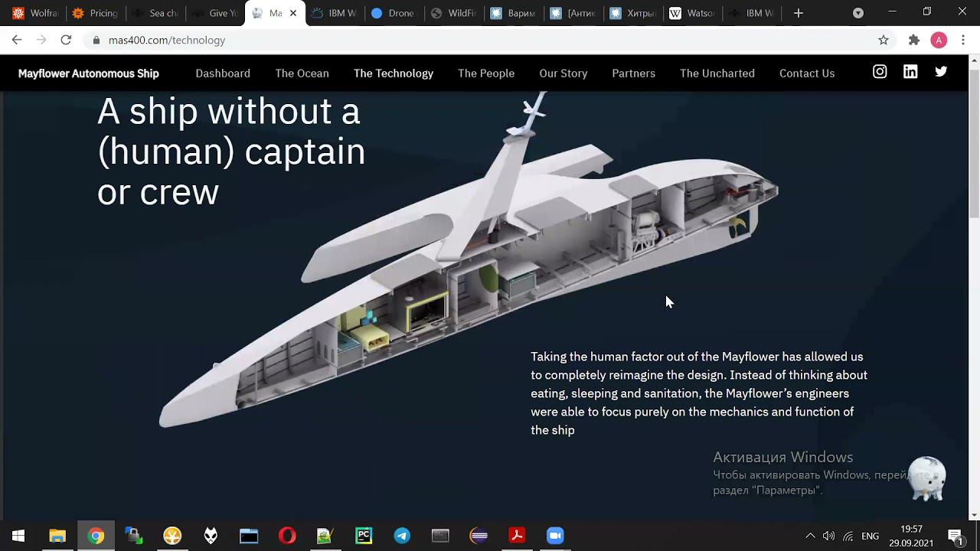Screen dimensions: 980x551
Task: Click the ship cutaway 3D illustration
Action: pos(469,260)
